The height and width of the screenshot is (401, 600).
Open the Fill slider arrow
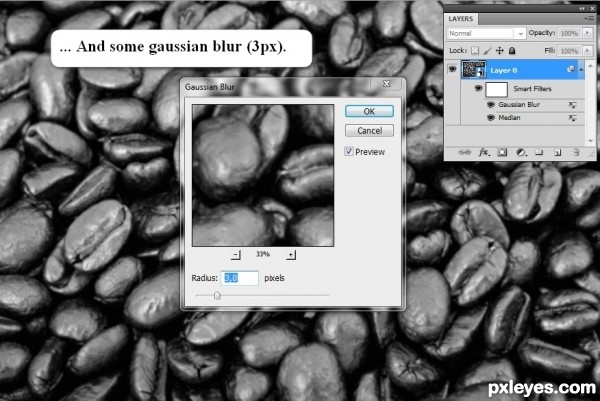tap(587, 50)
